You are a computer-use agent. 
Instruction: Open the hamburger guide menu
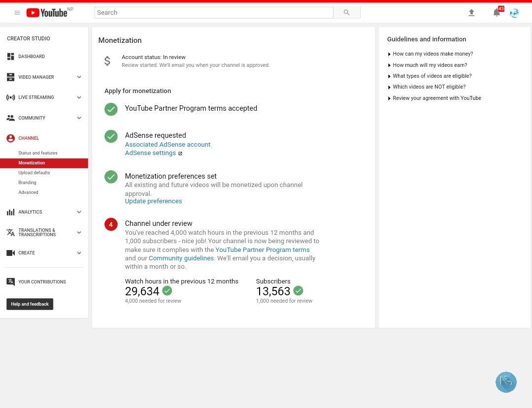click(x=17, y=13)
